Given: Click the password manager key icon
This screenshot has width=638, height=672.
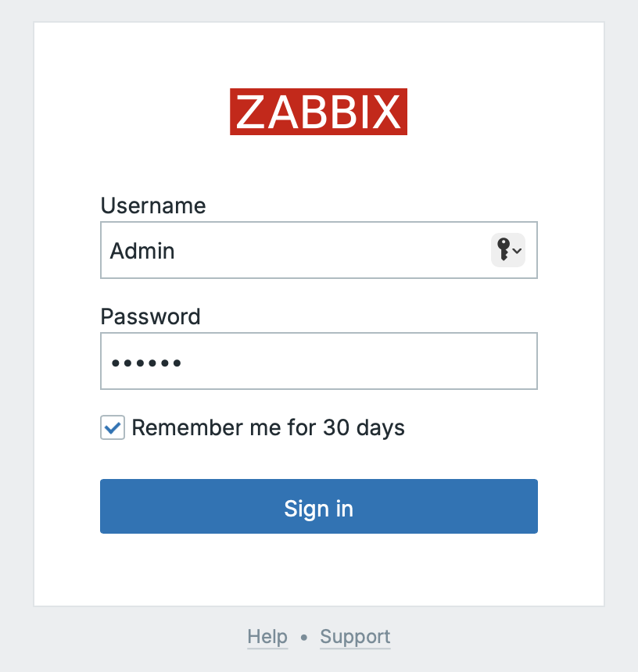Looking at the screenshot, I should click(x=503, y=250).
